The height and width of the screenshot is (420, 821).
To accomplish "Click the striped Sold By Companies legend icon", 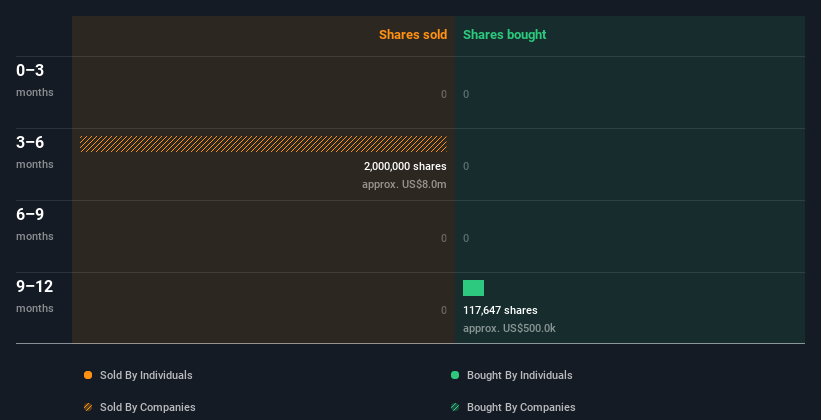I will click(88, 407).
